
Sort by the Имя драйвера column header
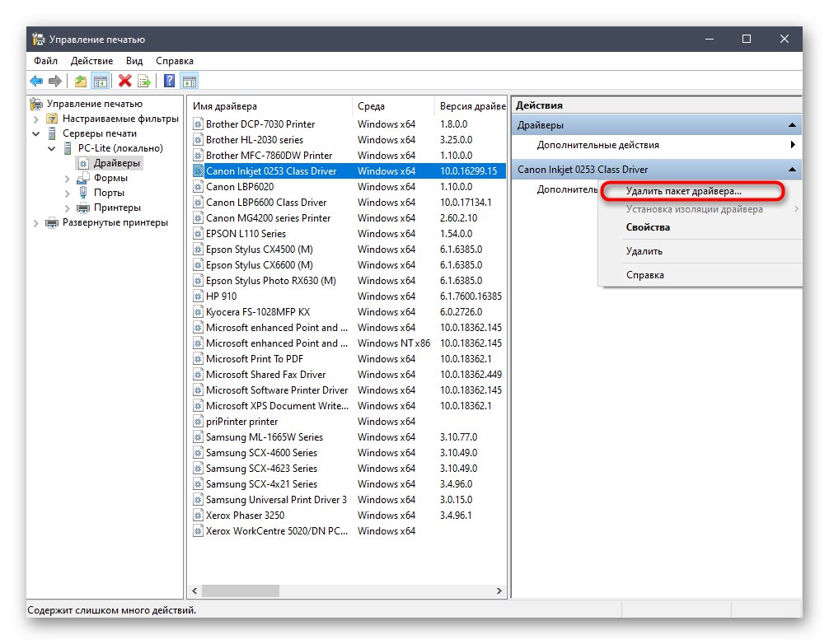(270, 106)
